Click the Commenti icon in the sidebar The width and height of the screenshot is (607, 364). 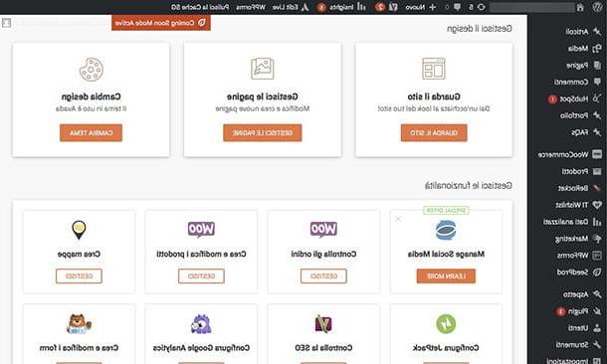597,82
